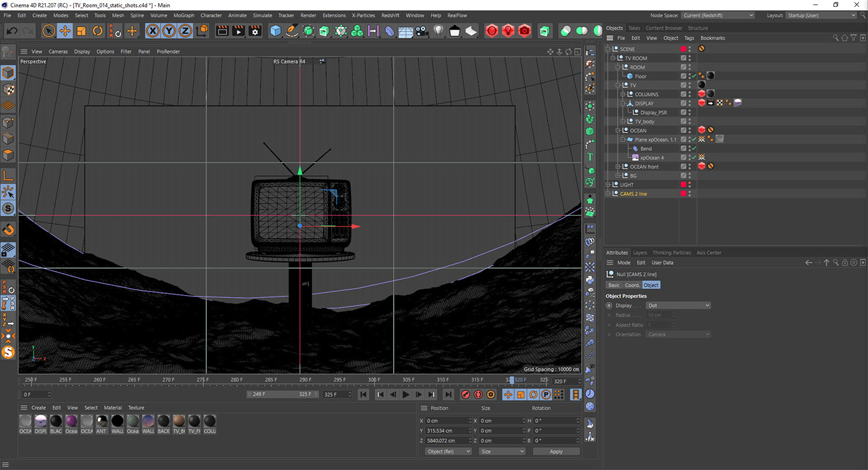Image resolution: width=868 pixels, height=470 pixels.
Task: Click the Undo arrow icon
Action: 12,31
